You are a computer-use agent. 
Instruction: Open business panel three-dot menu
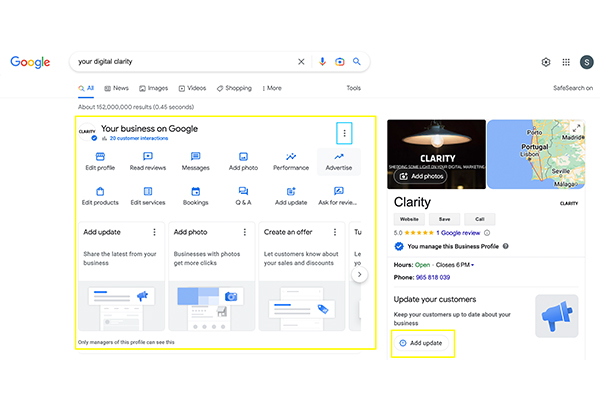tap(345, 133)
